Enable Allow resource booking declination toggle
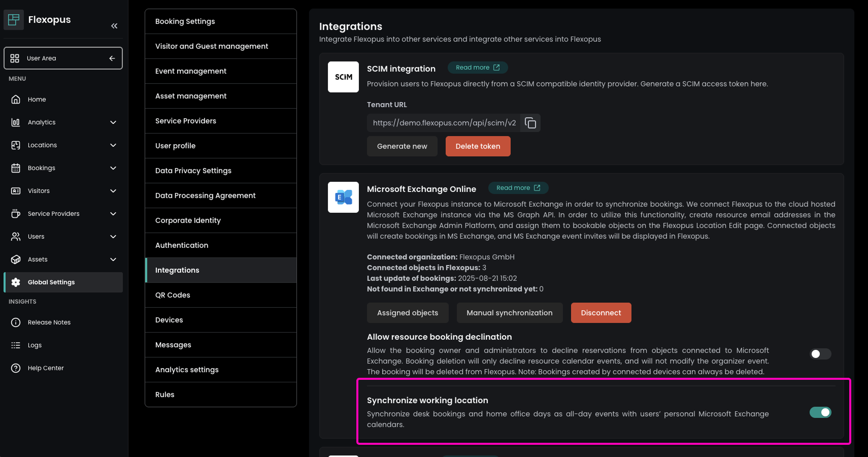The image size is (868, 457). [820, 354]
